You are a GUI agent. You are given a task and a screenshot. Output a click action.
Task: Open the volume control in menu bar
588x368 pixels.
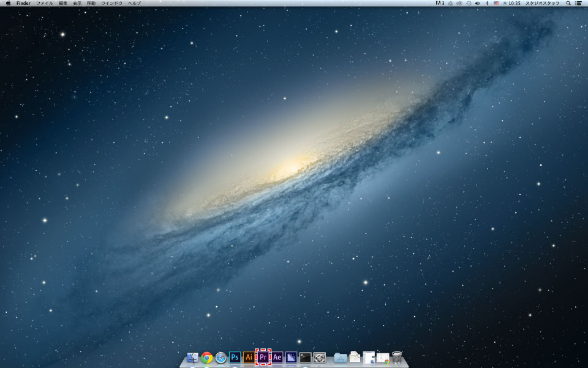click(477, 3)
